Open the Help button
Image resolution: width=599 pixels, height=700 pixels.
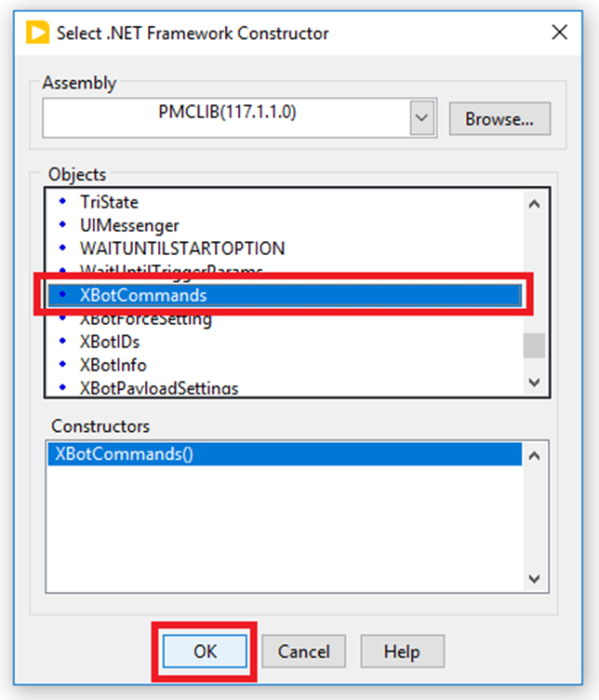coord(402,652)
